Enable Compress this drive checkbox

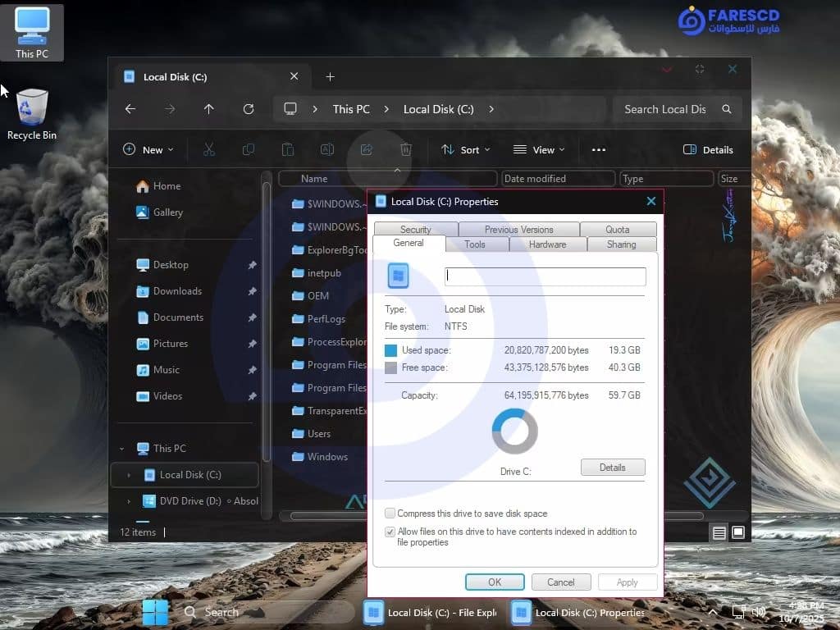pos(390,514)
